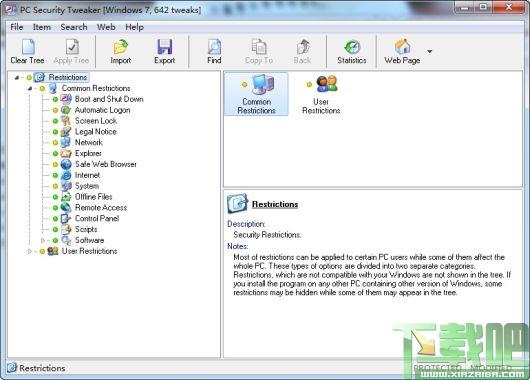Collapse the Common Restrictions tree node

30,89
